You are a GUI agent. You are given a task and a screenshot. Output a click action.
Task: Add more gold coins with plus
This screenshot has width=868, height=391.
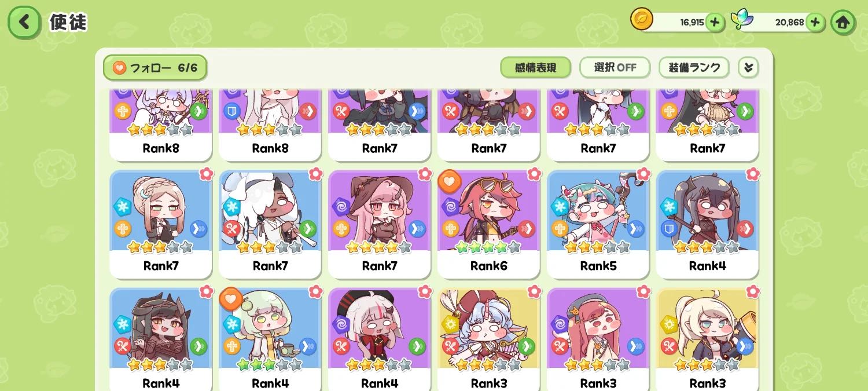tap(715, 23)
